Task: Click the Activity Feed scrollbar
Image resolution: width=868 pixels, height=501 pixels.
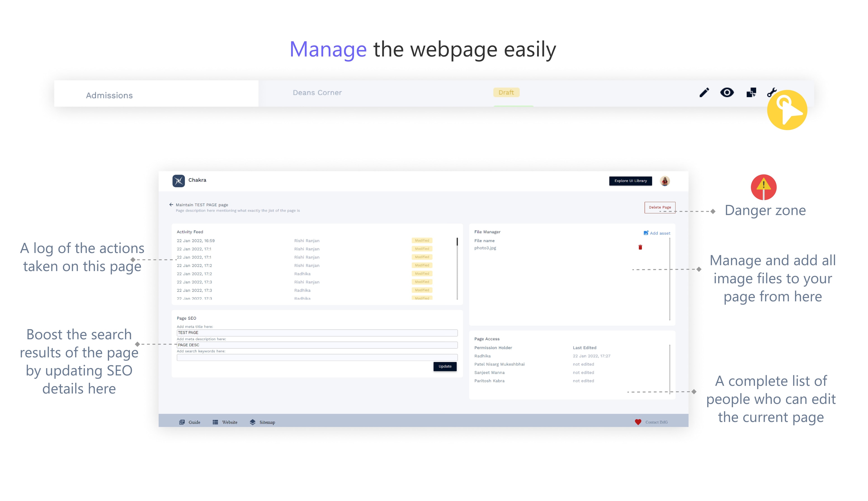Action: (457, 268)
